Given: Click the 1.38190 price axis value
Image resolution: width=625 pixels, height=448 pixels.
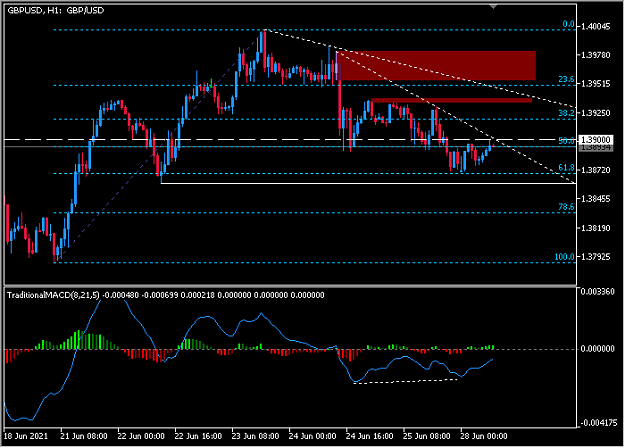Looking at the screenshot, I should pyautogui.click(x=596, y=228).
